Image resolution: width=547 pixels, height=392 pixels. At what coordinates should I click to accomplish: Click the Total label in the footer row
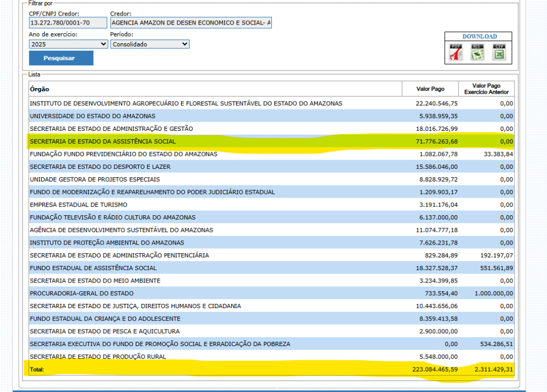pos(37,370)
